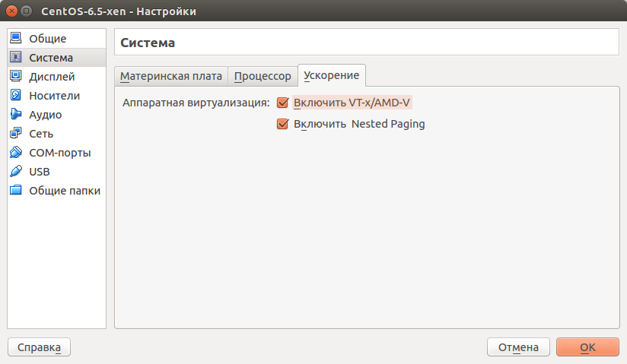This screenshot has width=627, height=364.
Task: Click the Отмена button
Action: point(518,347)
